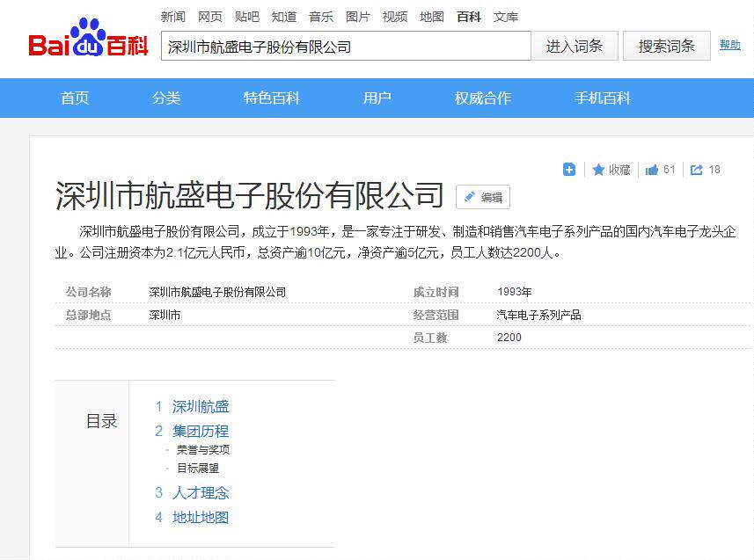Jump to subsection 目标展望

198,468
